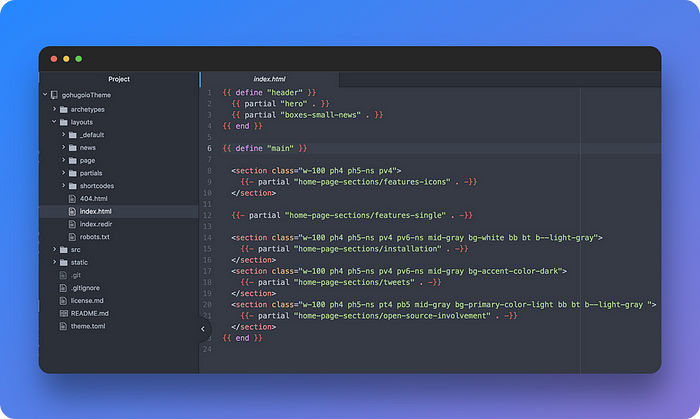Click the robots.txt file icon
This screenshot has width=700, height=419.
click(x=72, y=237)
